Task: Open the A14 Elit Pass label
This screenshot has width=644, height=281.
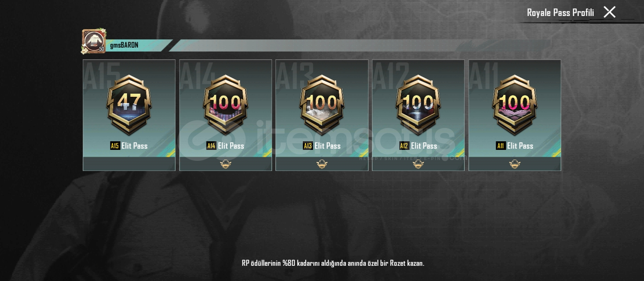Action: pyautogui.click(x=226, y=146)
